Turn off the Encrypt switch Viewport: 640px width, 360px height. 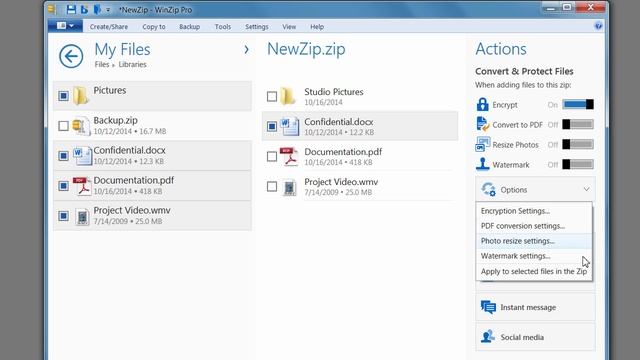[578, 104]
